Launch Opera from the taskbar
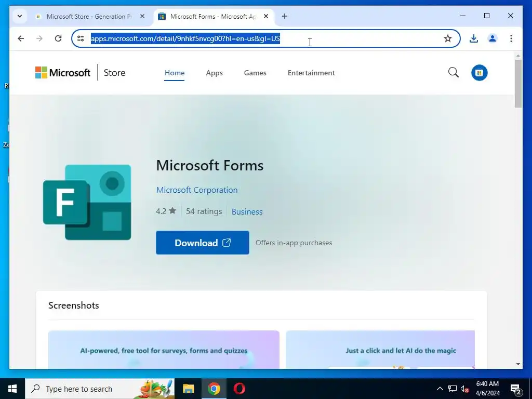Image resolution: width=532 pixels, height=399 pixels. [x=239, y=389]
